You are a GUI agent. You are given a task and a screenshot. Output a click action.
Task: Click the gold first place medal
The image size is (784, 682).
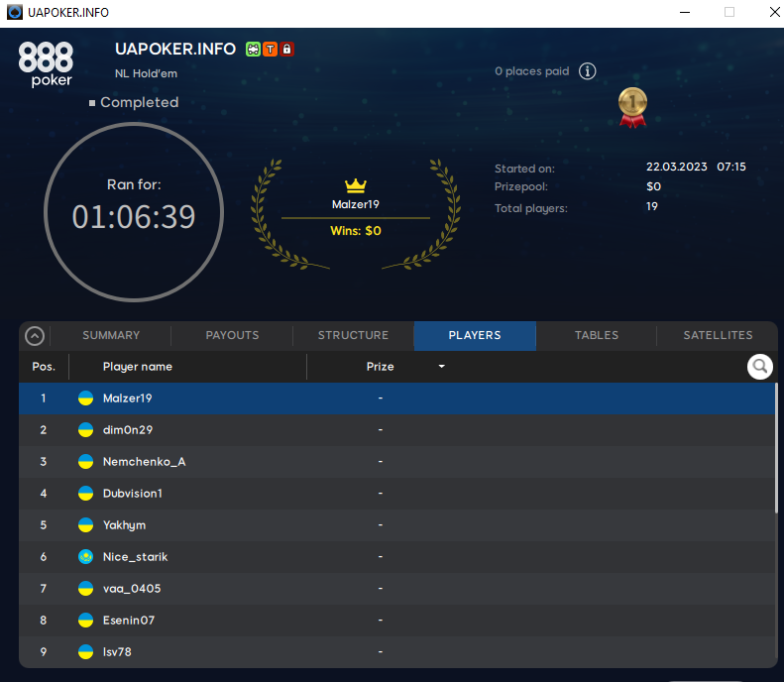click(632, 107)
